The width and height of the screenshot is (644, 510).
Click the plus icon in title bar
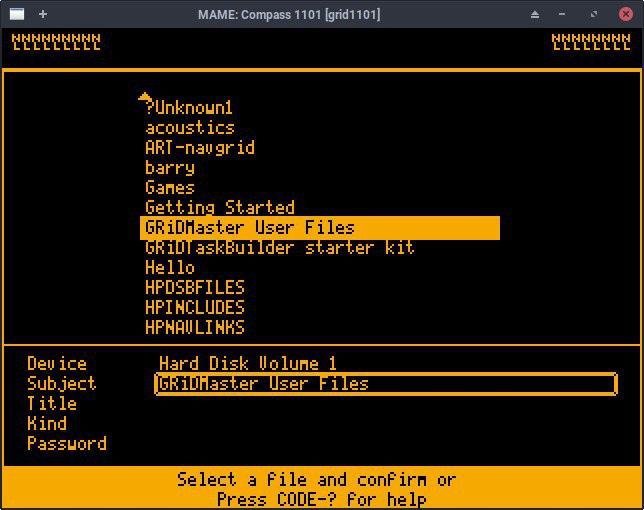click(x=43, y=14)
